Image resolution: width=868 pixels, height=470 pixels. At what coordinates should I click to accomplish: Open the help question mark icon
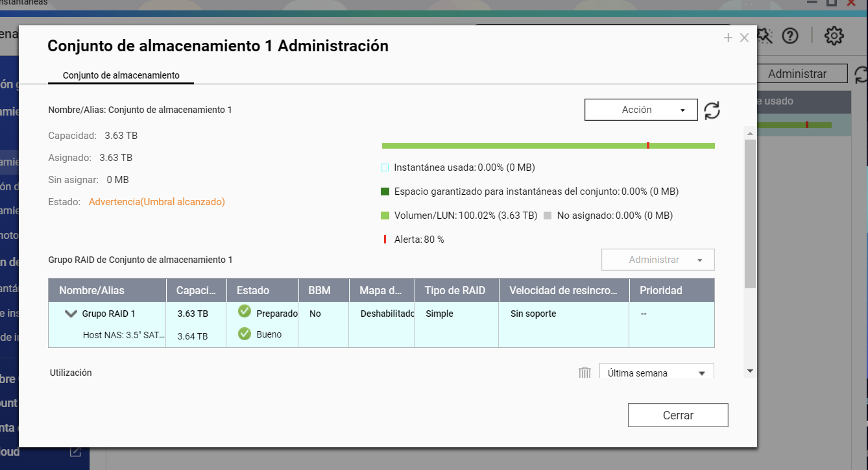[790, 36]
